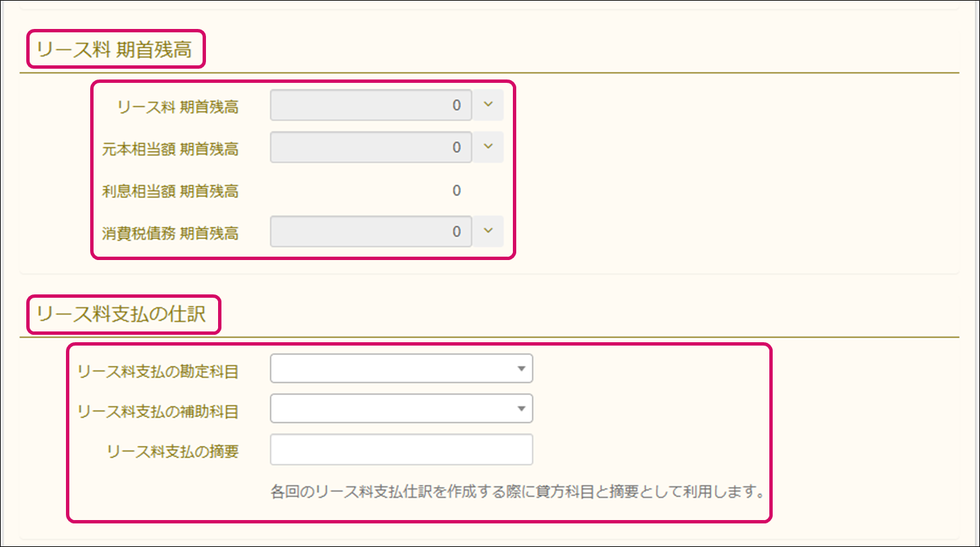Click the リース料支払の摘要 text box
Viewport: 980px width, 547px height.
401,449
